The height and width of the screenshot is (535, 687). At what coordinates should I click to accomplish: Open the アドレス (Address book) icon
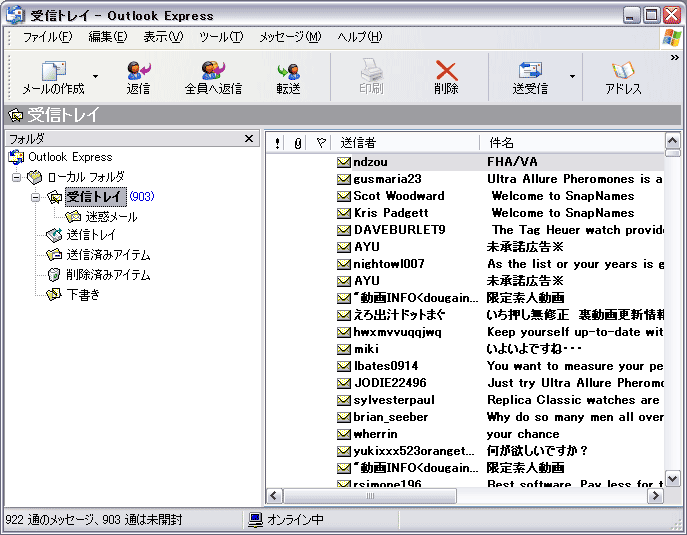point(623,70)
